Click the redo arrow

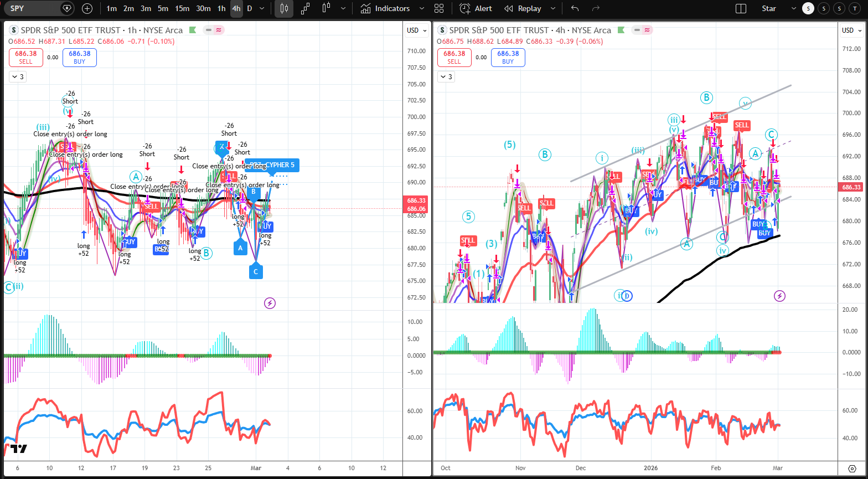pos(596,8)
